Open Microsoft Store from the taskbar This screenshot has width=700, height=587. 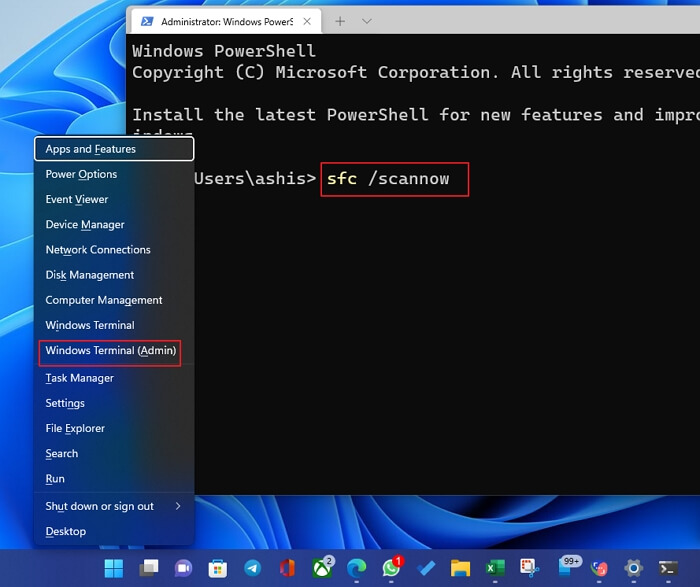coord(217,568)
